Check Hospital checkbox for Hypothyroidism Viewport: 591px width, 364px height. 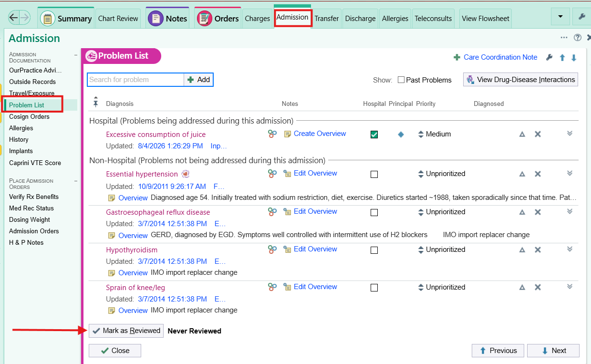[374, 250]
